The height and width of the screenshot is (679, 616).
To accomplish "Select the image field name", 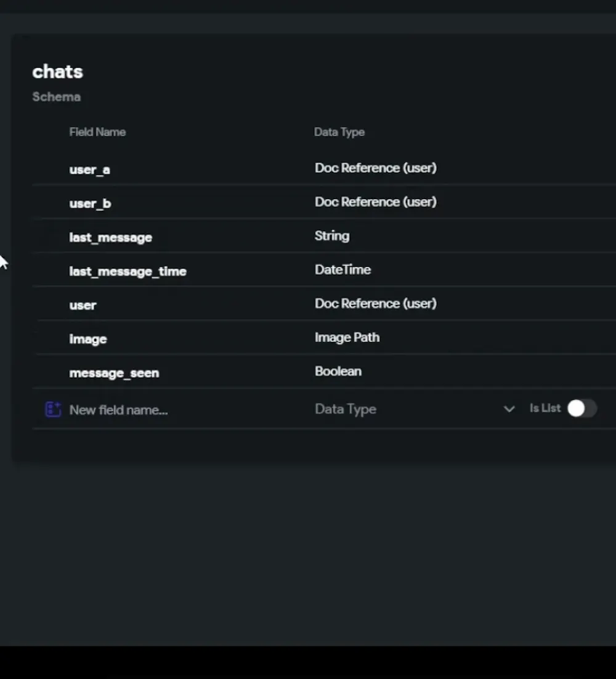I will click(x=87, y=339).
